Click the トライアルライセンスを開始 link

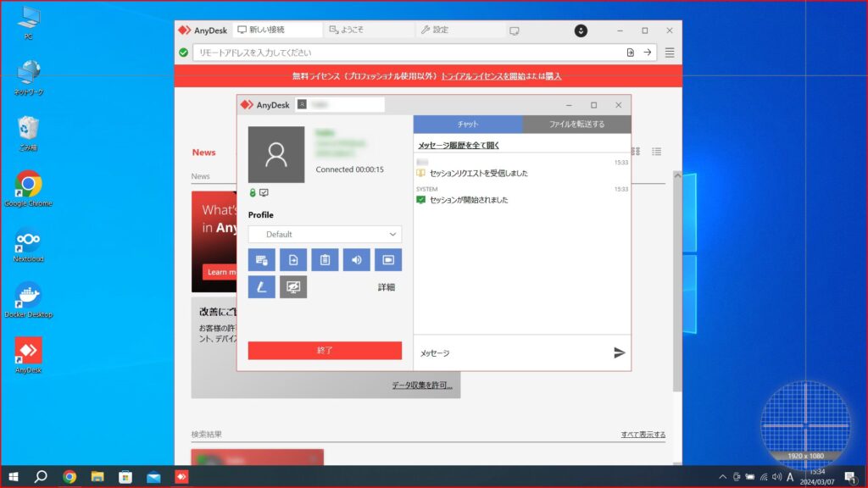pos(483,76)
